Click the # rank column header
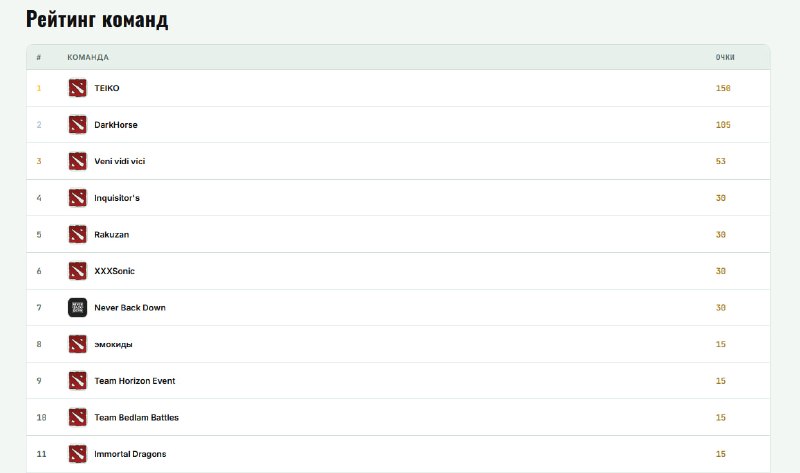800x473 pixels. pyautogui.click(x=39, y=57)
